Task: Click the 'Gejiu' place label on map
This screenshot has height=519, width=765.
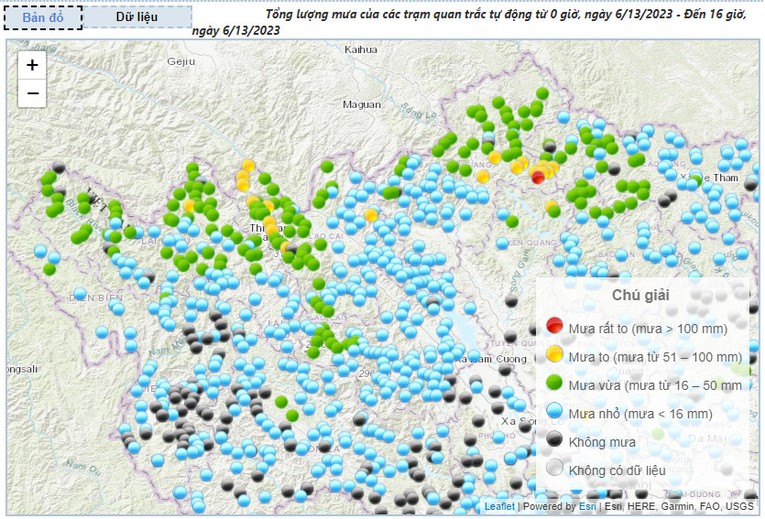Action: [x=180, y=61]
